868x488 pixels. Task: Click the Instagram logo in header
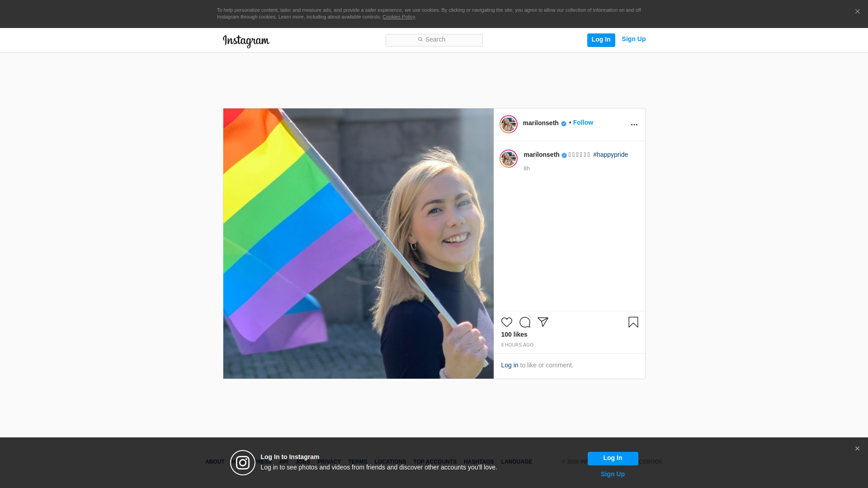pos(246,41)
